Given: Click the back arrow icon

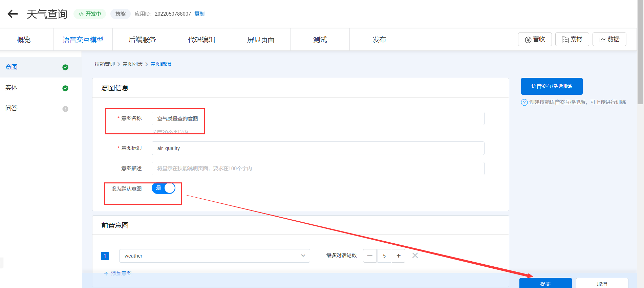Looking at the screenshot, I should pos(13,14).
